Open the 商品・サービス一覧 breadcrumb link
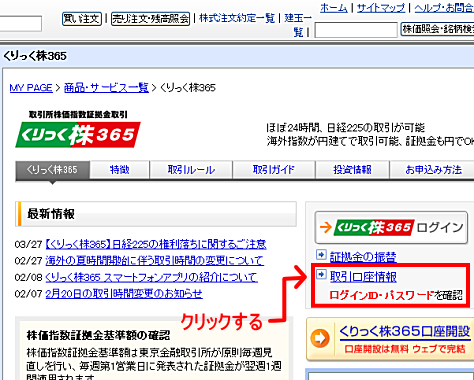 [106, 88]
